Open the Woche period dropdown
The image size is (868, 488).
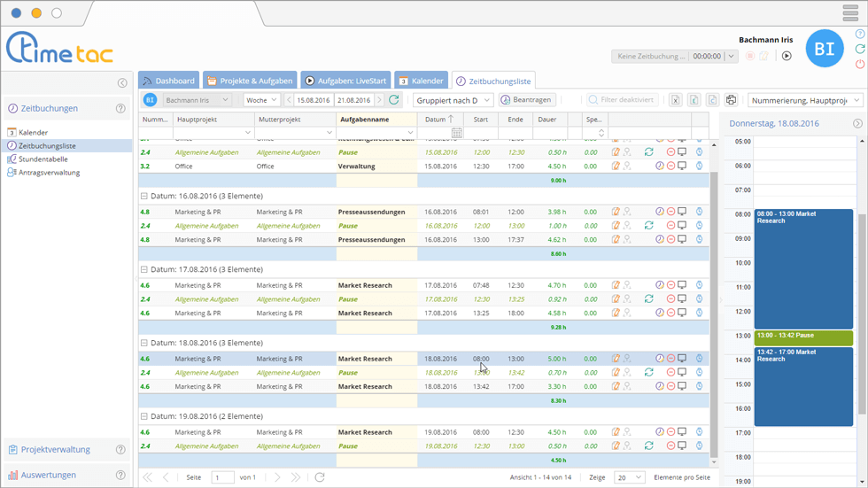click(x=261, y=100)
